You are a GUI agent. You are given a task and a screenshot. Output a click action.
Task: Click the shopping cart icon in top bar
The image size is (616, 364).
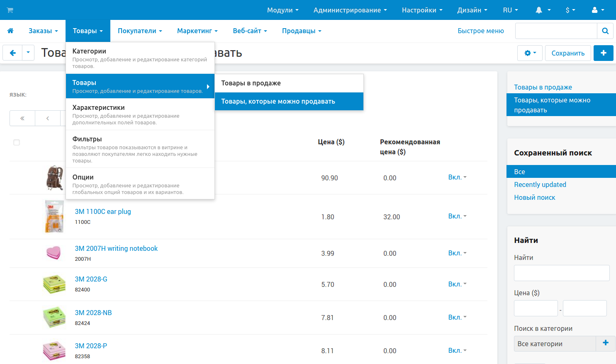click(x=10, y=10)
